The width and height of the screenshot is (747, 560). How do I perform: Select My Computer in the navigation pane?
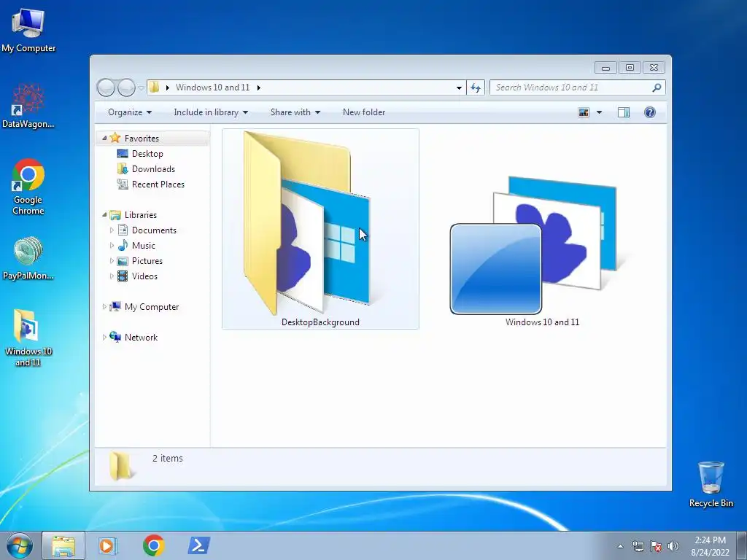coord(152,307)
